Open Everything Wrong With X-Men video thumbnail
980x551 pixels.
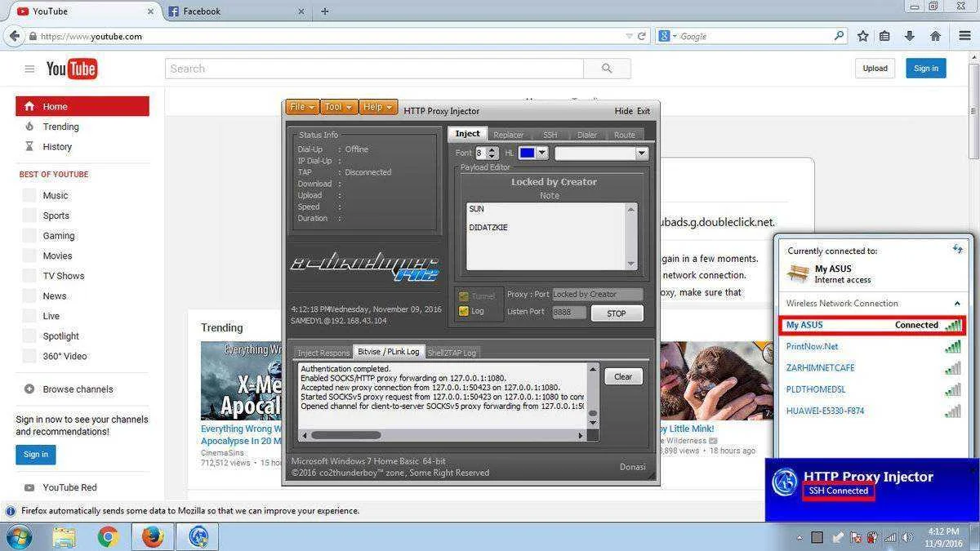[241, 380]
